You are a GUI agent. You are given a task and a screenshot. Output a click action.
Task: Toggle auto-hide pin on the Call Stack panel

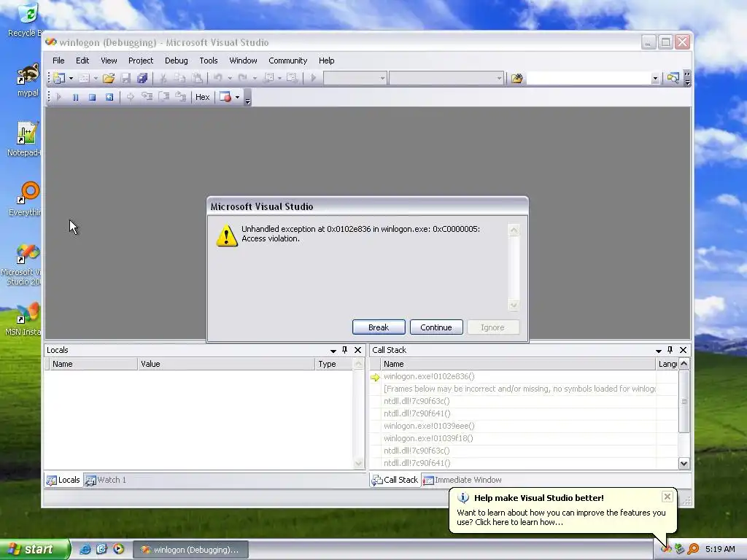[670, 350]
